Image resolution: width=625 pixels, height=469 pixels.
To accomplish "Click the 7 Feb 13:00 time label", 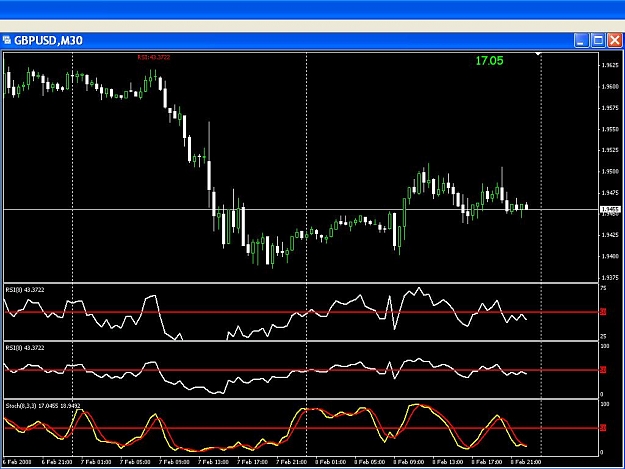I will [x=213, y=462].
